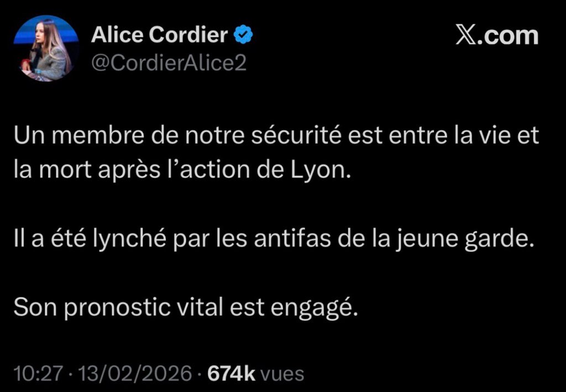Click the line "la mort après l'action de Lyon."
The height and width of the screenshot is (392, 566).
tap(182, 170)
